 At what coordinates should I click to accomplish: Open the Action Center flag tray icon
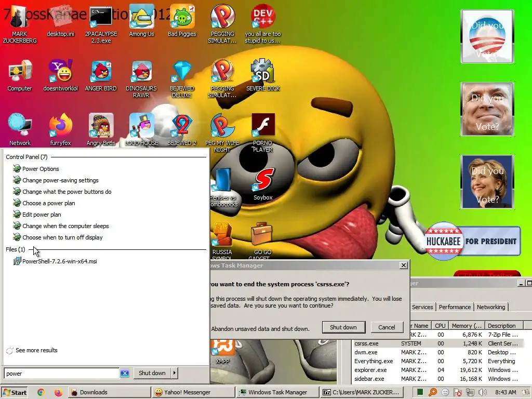[x=458, y=392]
